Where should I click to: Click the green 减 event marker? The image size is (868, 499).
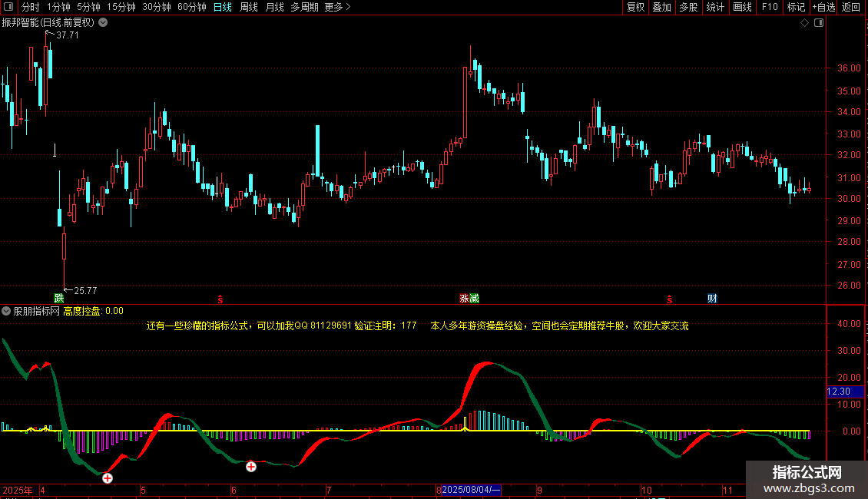tap(474, 298)
